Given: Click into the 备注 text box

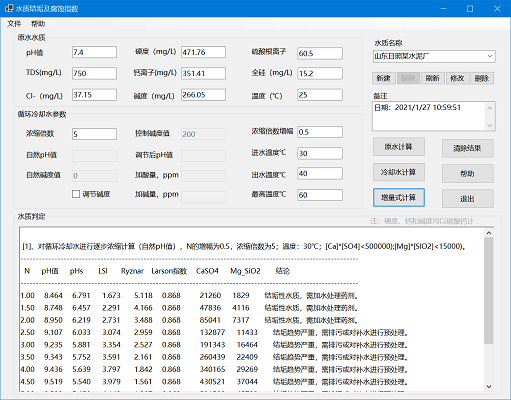Looking at the screenshot, I should [x=428, y=116].
